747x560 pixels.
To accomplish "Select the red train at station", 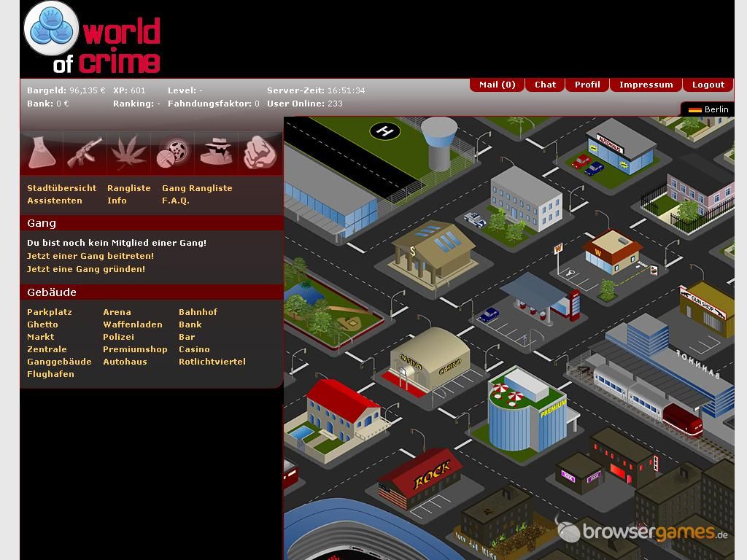I will (683, 419).
